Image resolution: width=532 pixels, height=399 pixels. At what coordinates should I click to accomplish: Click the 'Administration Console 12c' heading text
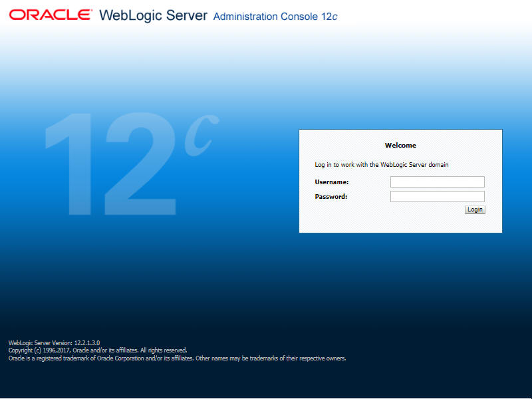tap(275, 17)
